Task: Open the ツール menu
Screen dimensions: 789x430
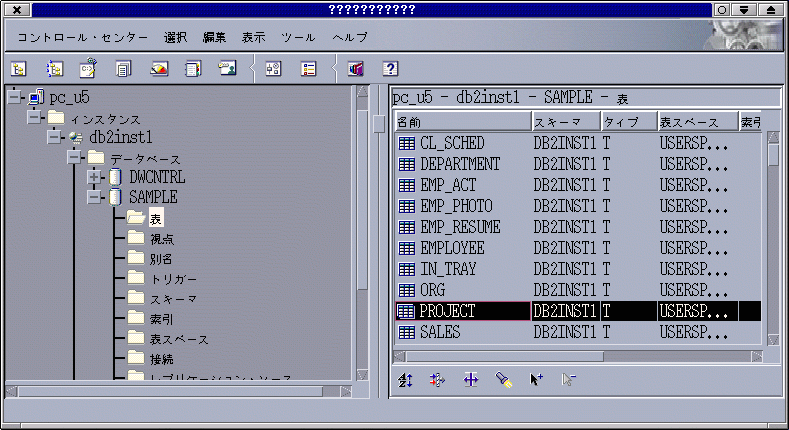Action: (x=298, y=37)
